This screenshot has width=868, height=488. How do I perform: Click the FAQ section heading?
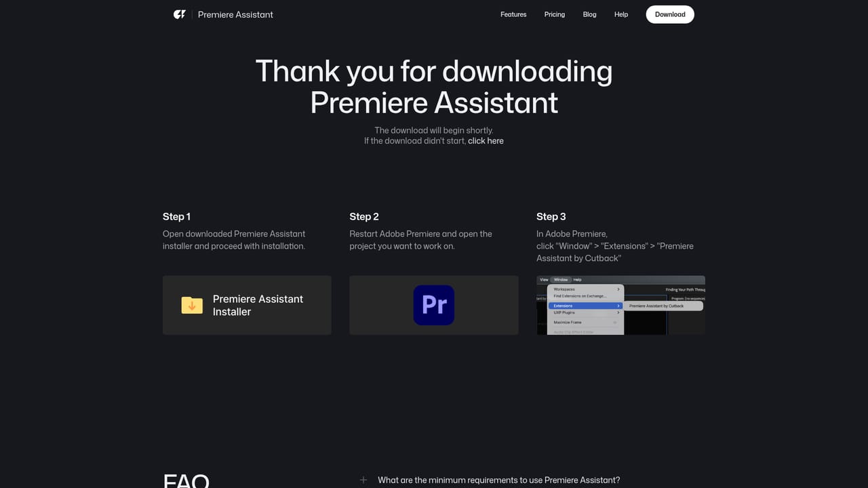click(x=186, y=481)
